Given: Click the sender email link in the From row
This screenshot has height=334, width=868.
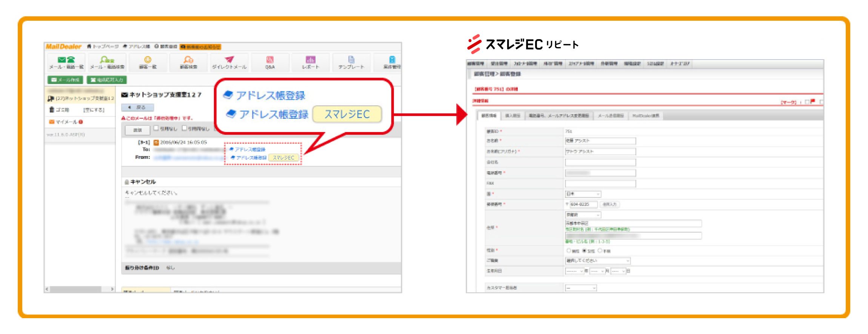Looking at the screenshot, I should [x=189, y=158].
